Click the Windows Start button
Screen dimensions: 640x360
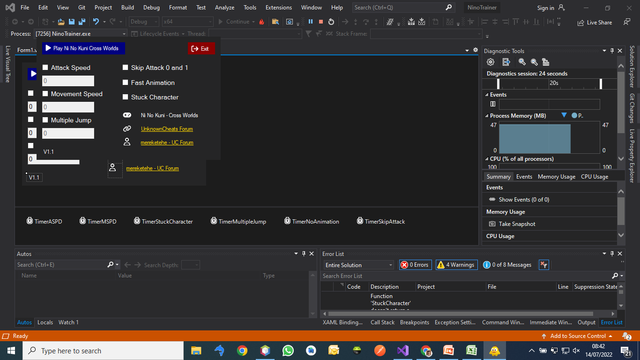coord(11,351)
